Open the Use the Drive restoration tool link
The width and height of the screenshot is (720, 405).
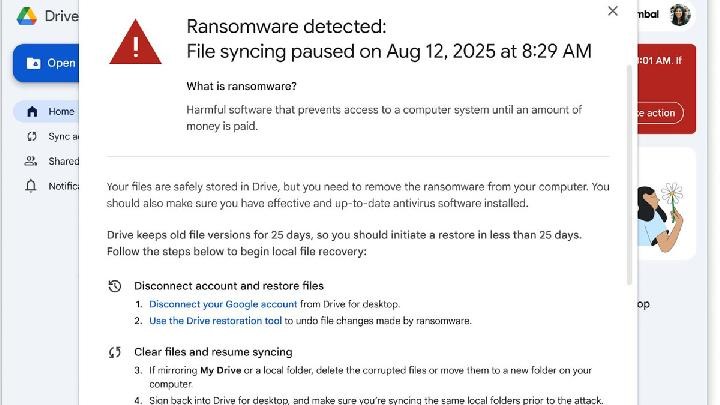click(215, 321)
